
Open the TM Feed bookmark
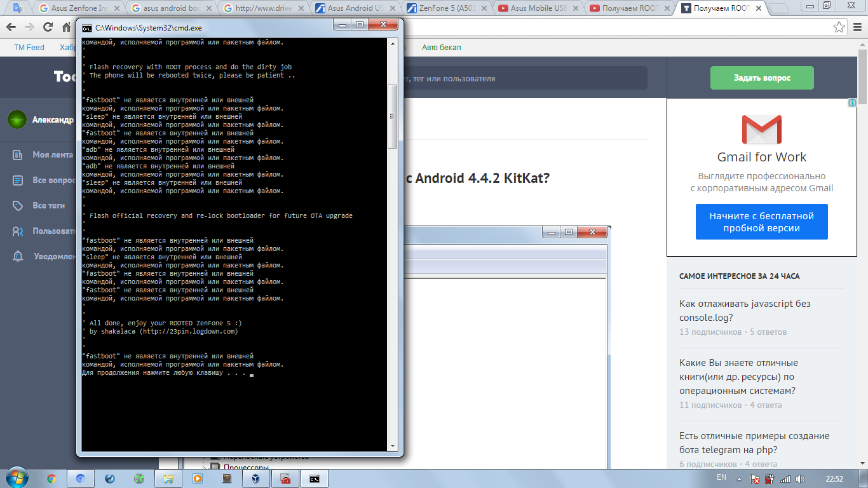point(29,48)
